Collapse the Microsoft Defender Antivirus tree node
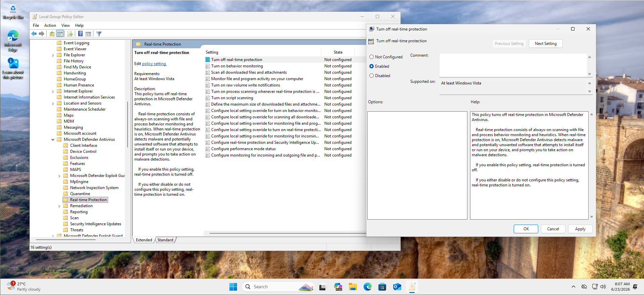 click(x=53, y=139)
